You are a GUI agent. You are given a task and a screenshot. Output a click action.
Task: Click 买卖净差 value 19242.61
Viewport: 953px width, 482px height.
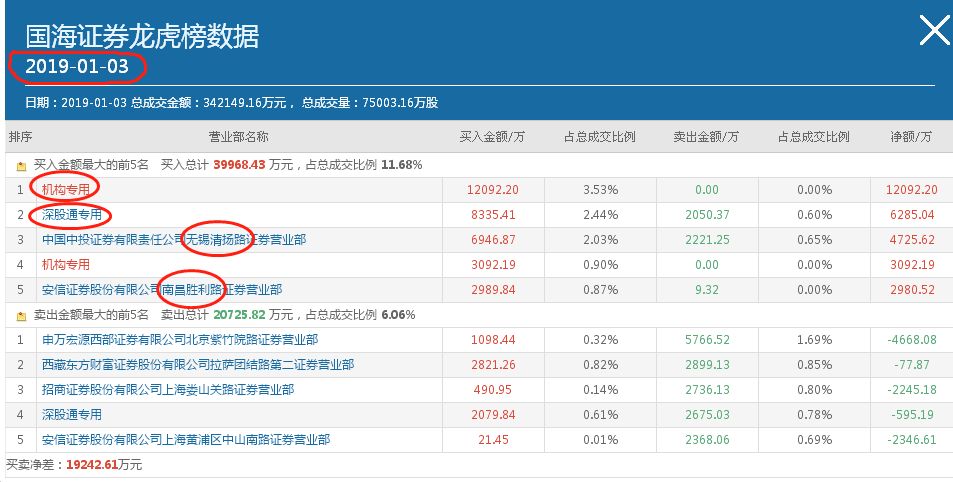point(92,465)
